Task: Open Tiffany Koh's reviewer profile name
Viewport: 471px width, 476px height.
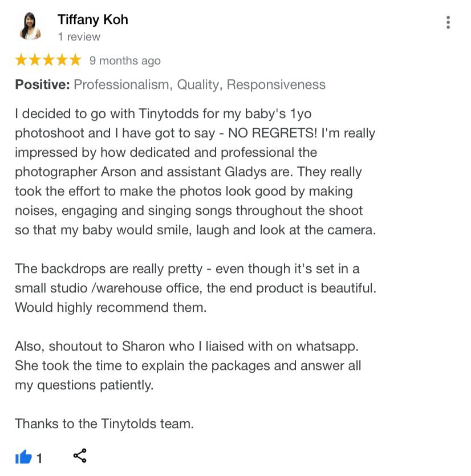Action: (x=93, y=19)
